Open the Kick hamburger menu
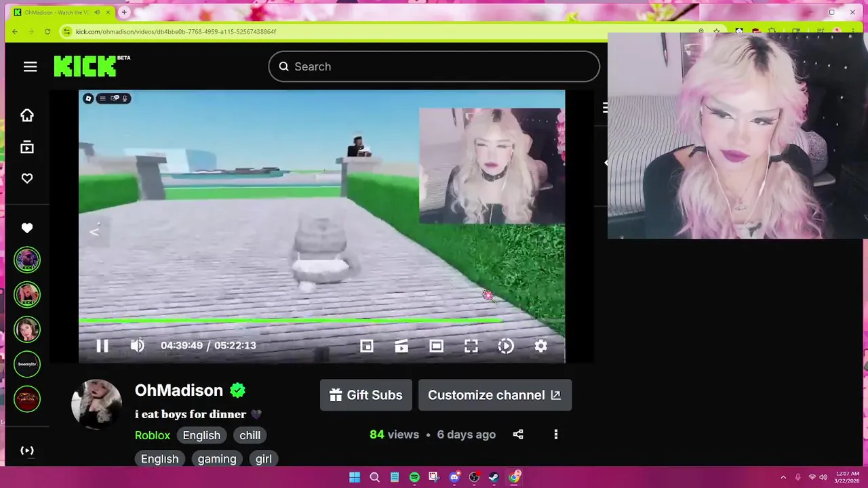This screenshot has width=868, height=488. coord(30,66)
